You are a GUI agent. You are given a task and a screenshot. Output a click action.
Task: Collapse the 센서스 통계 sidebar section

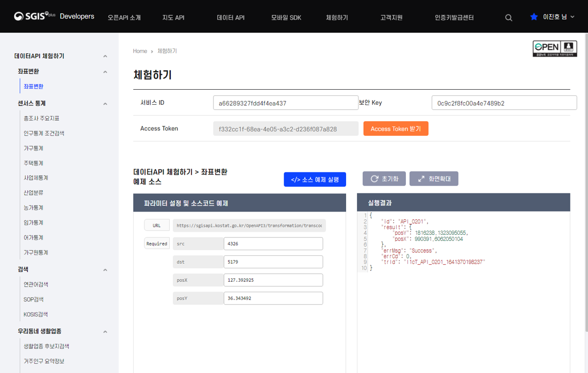pos(105,103)
